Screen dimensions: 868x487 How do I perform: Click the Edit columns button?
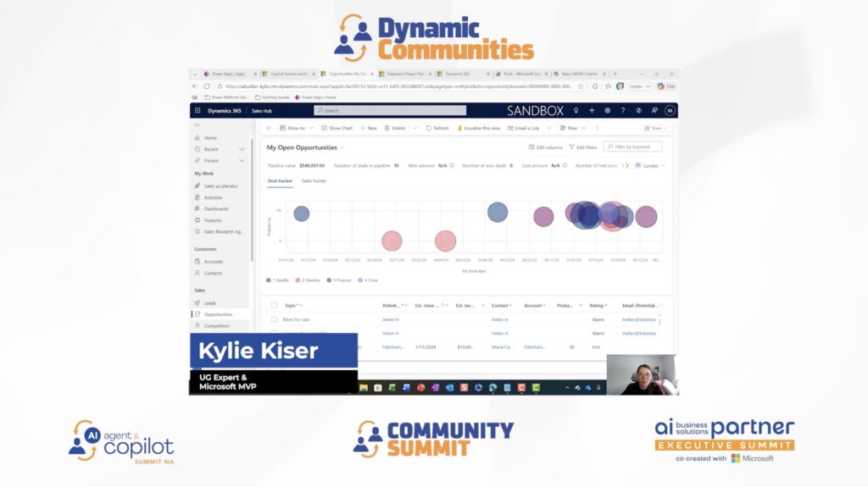click(x=545, y=147)
